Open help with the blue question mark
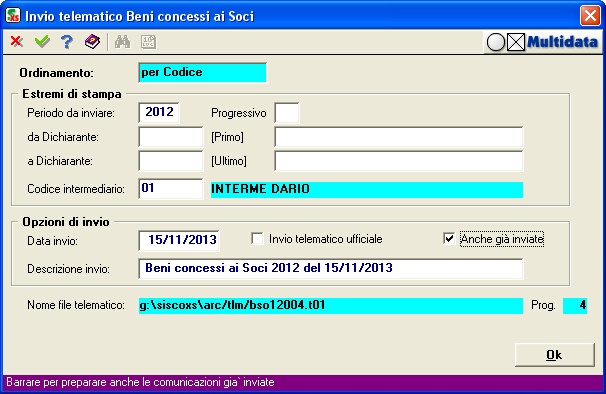Viewport: 606px width, 394px height. click(x=67, y=42)
